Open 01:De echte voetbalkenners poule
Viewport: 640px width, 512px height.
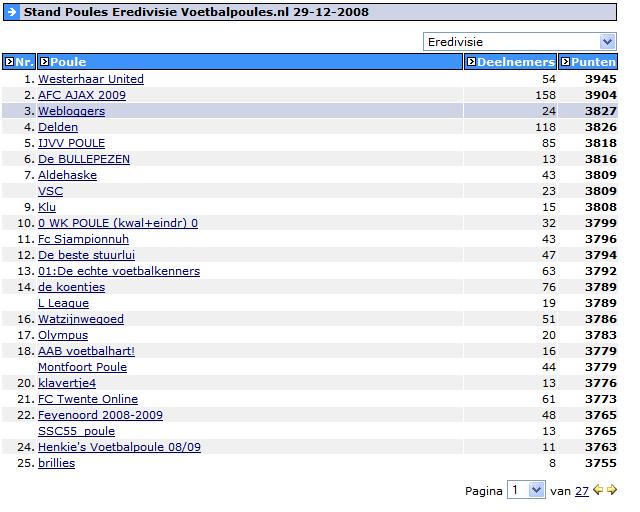click(118, 271)
